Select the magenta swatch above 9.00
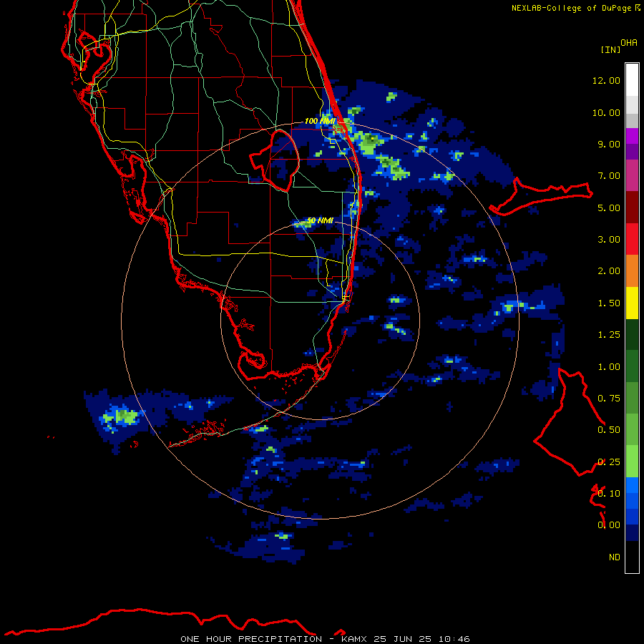Viewport: 644px width, 644px height. (x=632, y=136)
